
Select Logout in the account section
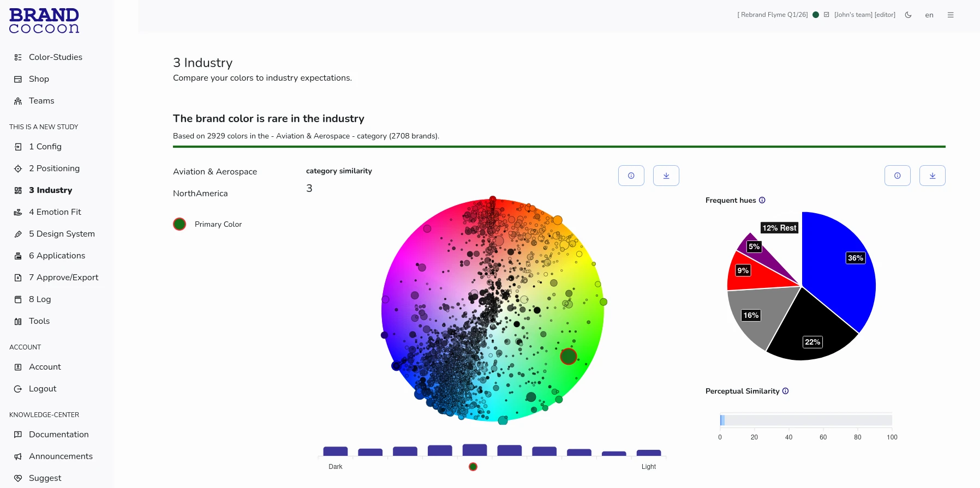[43, 389]
